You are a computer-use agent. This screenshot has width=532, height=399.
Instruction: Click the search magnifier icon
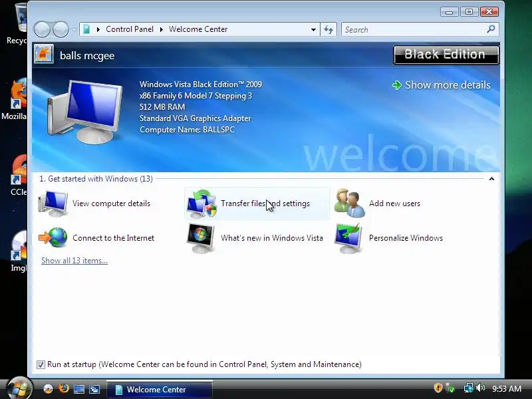pos(491,29)
